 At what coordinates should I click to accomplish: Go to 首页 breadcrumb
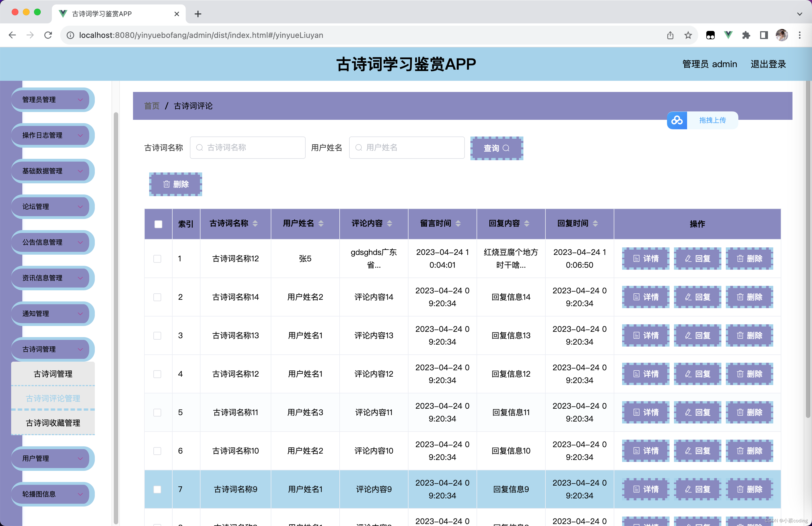pyautogui.click(x=152, y=106)
